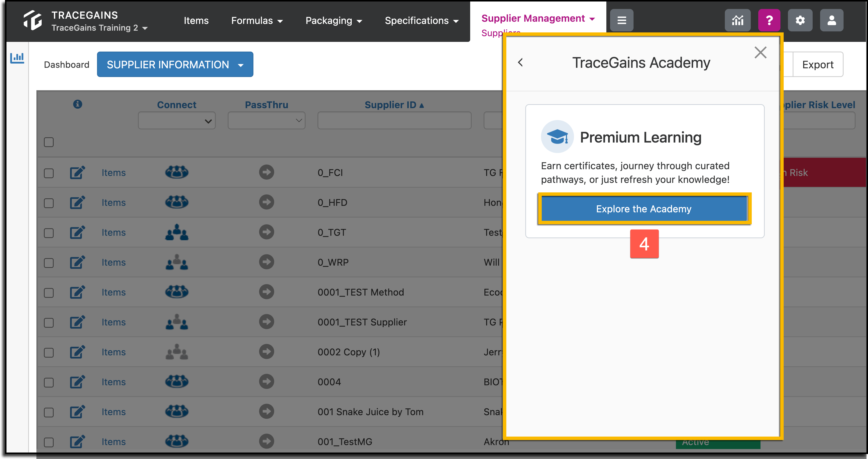Screen dimensions: 868x459
Task: Open the Connect filter dropdown
Action: click(177, 121)
